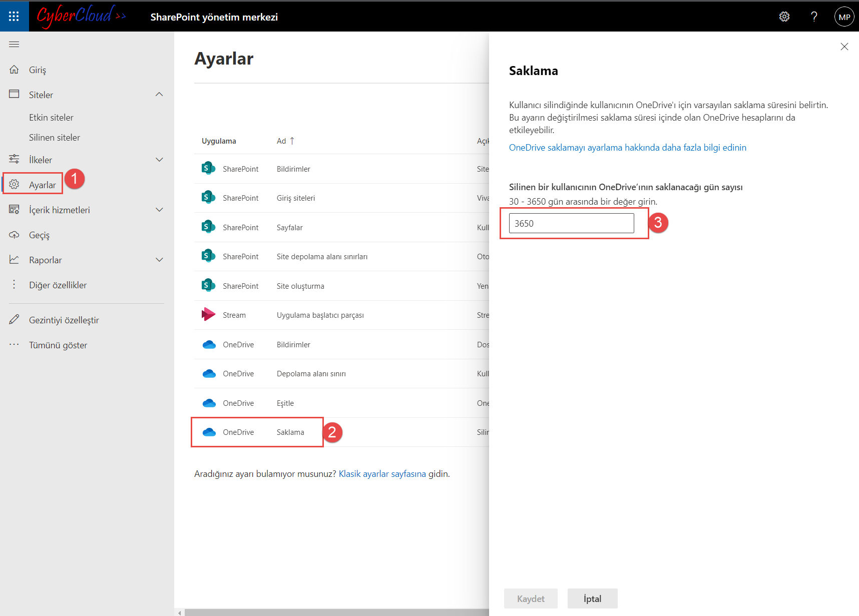859x616 pixels.
Task: Select the Giriş siteleri setting name
Action: tap(296, 198)
